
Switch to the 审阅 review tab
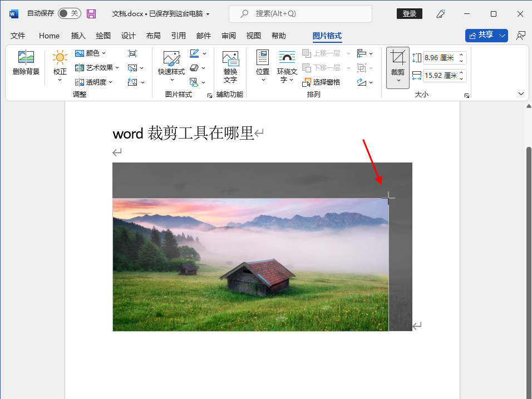(x=229, y=36)
